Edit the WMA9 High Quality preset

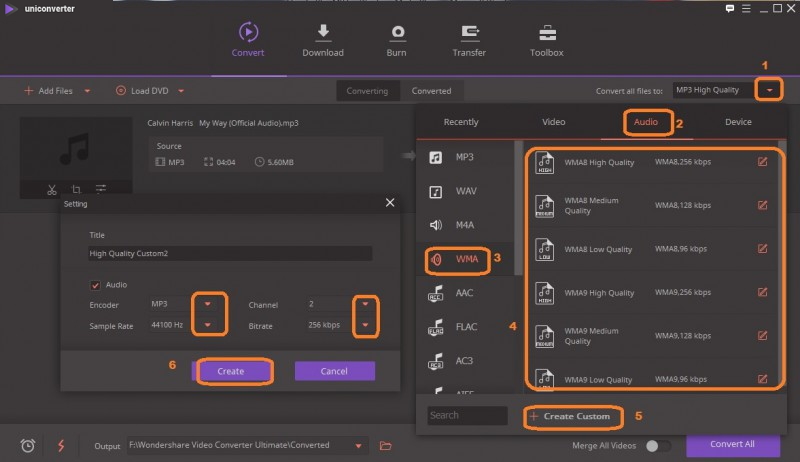coord(762,292)
